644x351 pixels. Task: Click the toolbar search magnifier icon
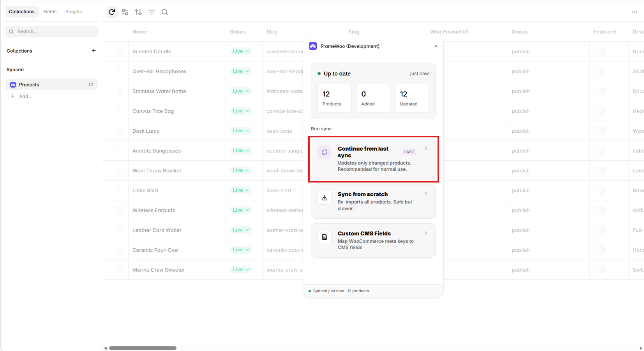165,12
